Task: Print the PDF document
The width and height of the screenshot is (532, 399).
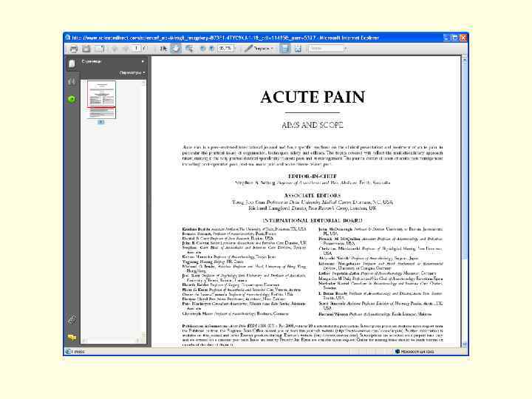Action: tap(74, 49)
